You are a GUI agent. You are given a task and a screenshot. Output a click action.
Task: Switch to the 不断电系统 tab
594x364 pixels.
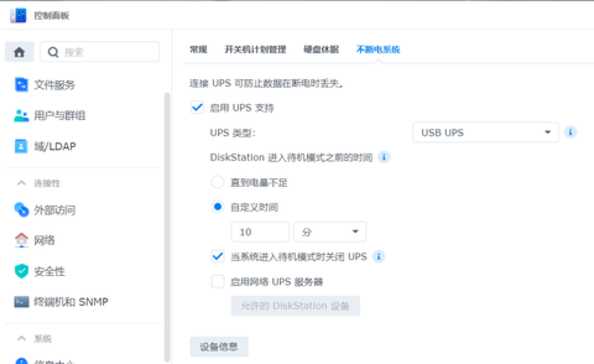[378, 49]
